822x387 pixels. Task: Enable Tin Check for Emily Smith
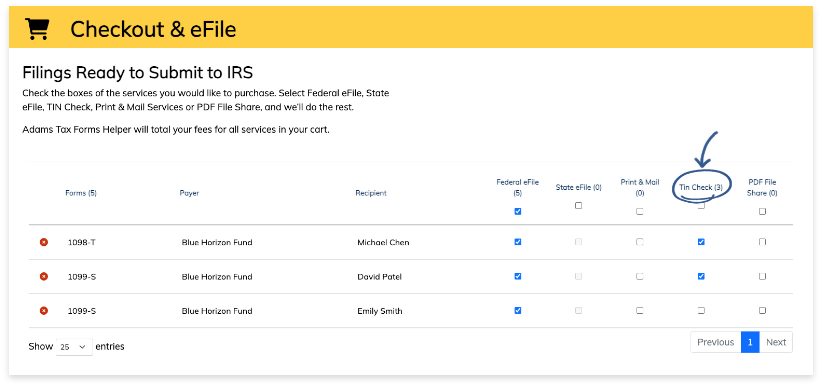[x=701, y=310]
